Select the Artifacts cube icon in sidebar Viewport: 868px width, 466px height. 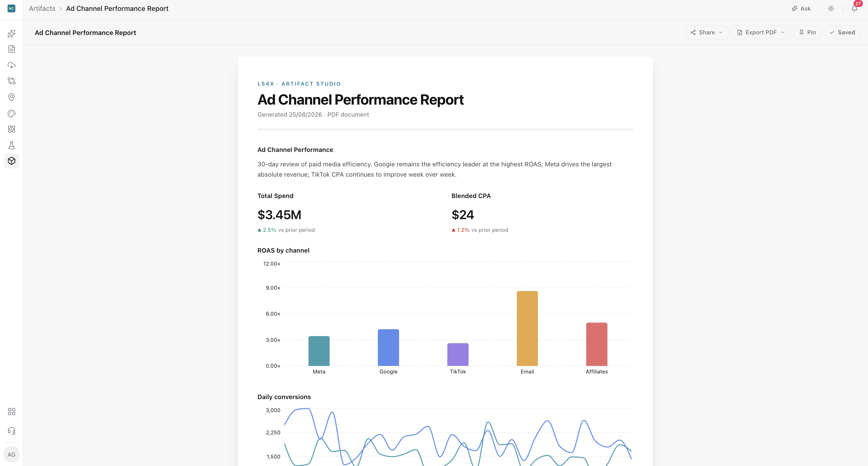11,161
